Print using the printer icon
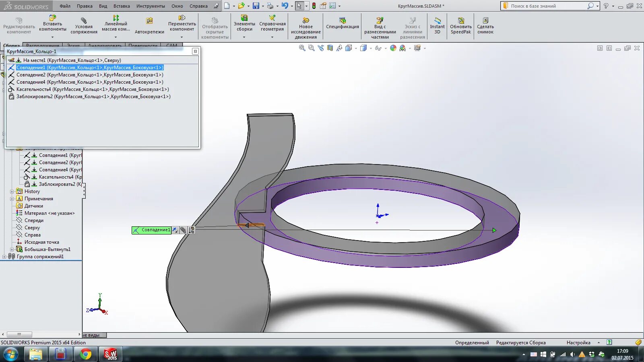The image size is (644, 362). 270,6
